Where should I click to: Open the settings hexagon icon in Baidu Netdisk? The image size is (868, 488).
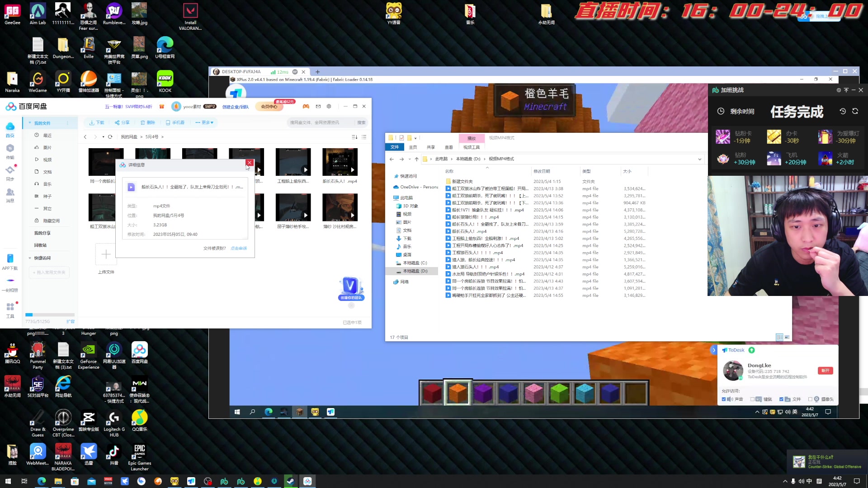[329, 107]
